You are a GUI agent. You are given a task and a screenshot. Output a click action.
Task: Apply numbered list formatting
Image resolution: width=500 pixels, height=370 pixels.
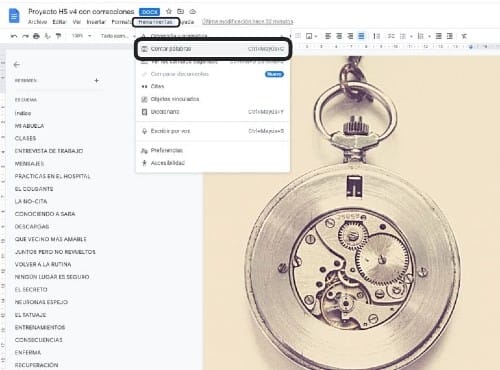[x=421, y=36]
